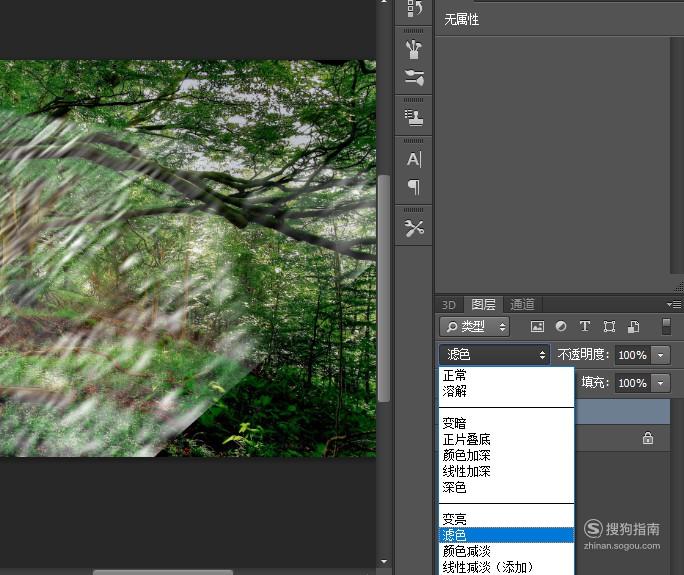The image size is (684, 575).
Task: Open the Character panel icon
Action: click(x=414, y=159)
